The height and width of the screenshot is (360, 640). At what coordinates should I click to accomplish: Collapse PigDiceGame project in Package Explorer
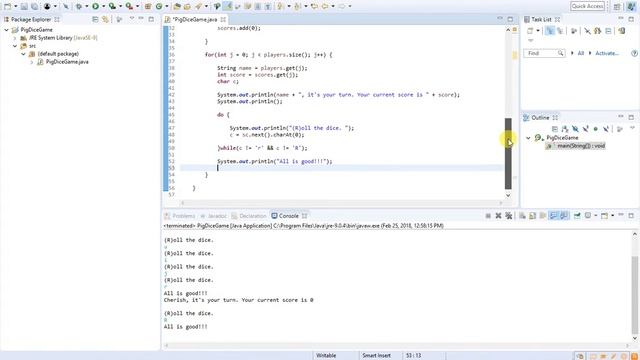coord(7,30)
